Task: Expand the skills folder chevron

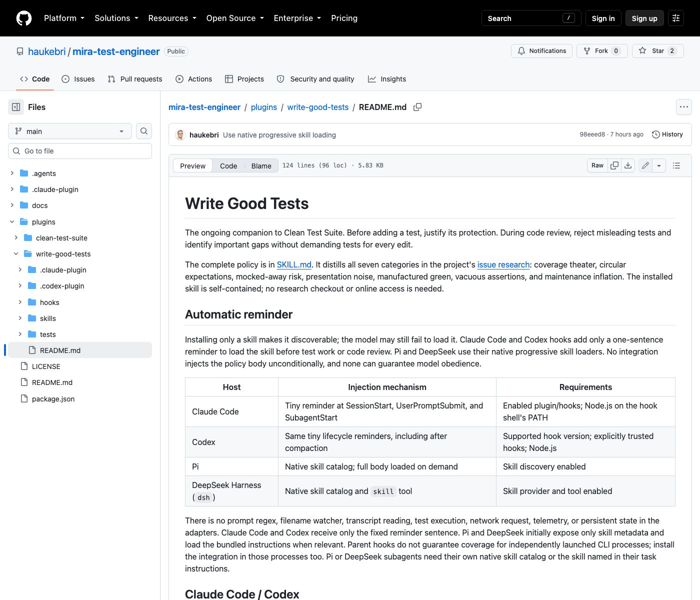Action: pyautogui.click(x=20, y=318)
